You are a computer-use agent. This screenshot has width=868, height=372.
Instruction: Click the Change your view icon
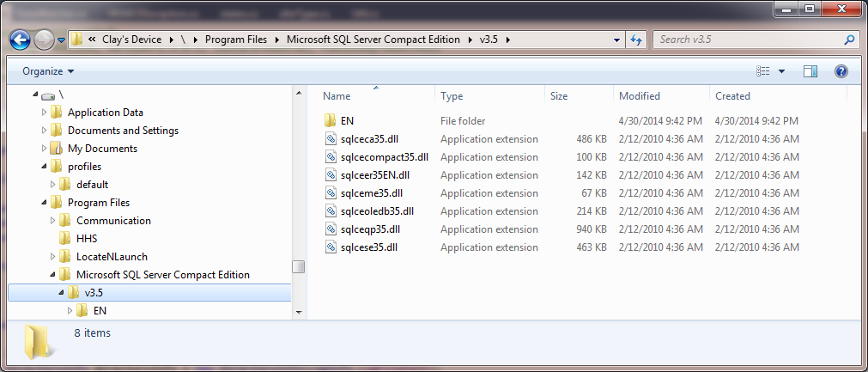(x=762, y=71)
